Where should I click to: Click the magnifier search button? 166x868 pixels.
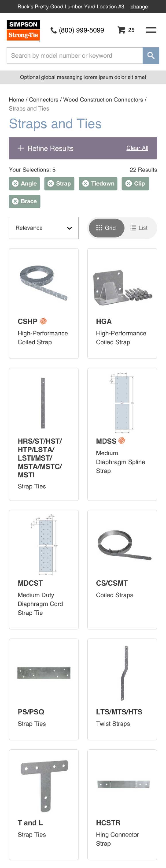point(151,56)
